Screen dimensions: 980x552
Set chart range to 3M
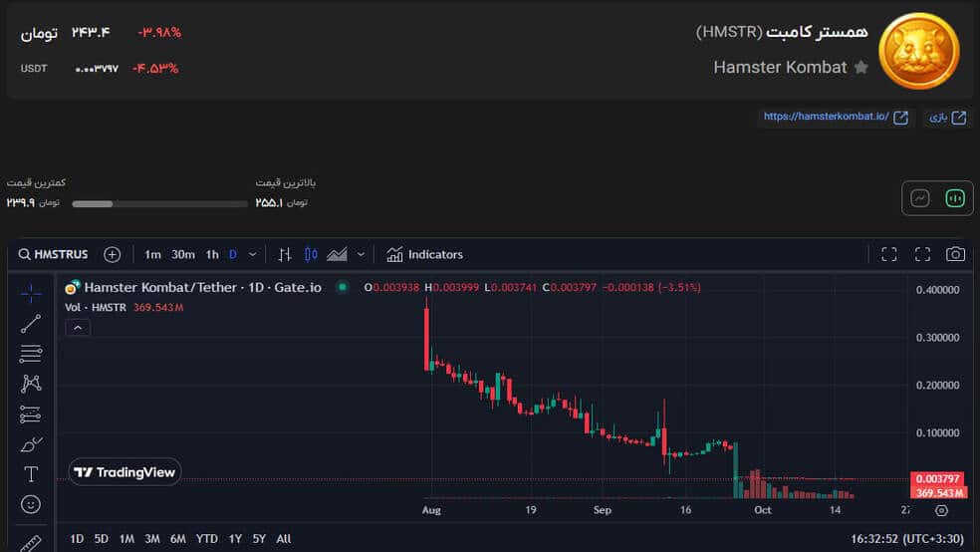(151, 539)
